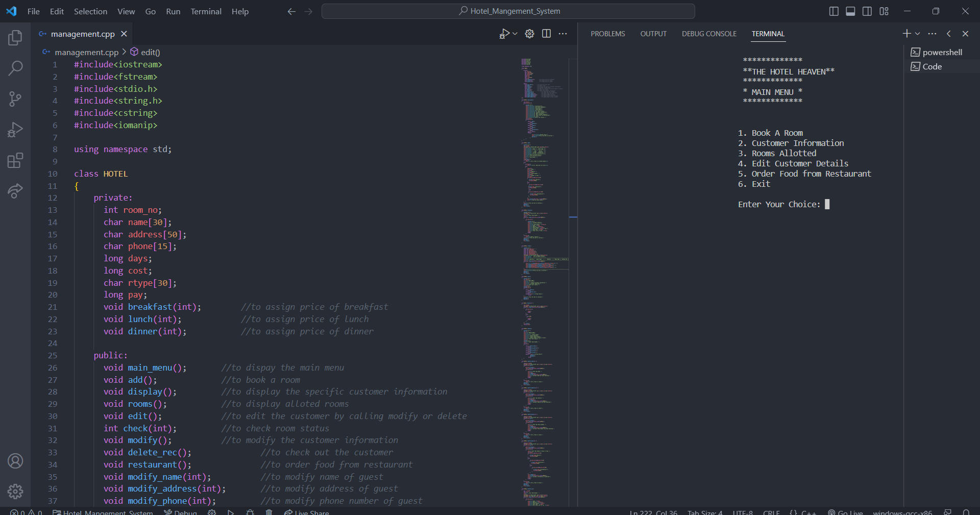Open Search in the Activity Bar
This screenshot has width=980, height=515.
point(15,68)
